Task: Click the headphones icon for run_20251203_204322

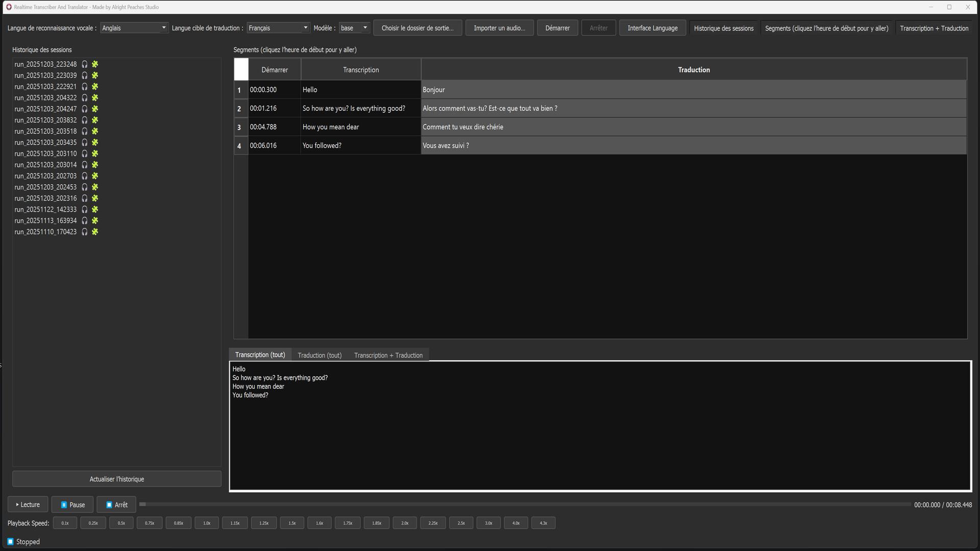Action: [x=84, y=97]
